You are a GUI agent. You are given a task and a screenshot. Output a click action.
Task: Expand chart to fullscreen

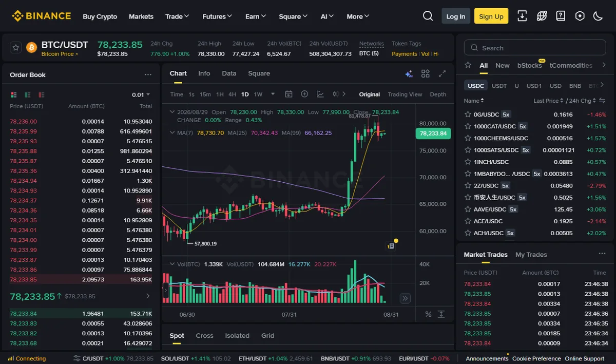tap(442, 74)
